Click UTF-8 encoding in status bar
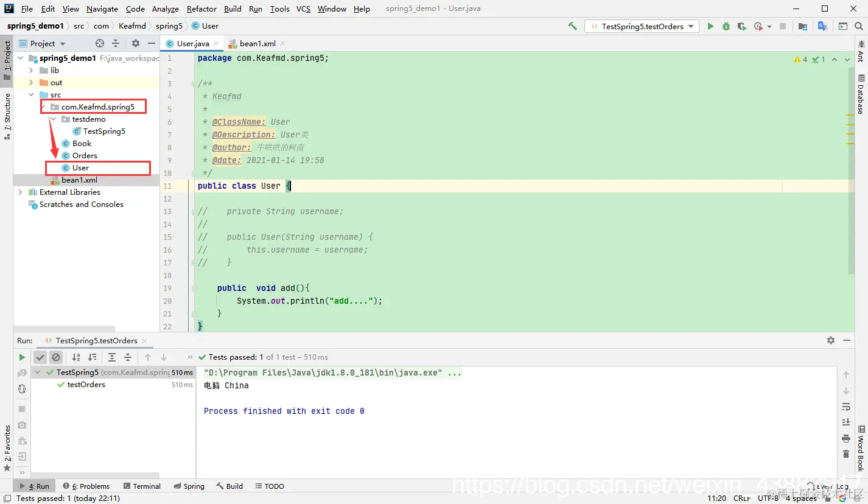Viewport: 868px width, 504px height. 768,498
